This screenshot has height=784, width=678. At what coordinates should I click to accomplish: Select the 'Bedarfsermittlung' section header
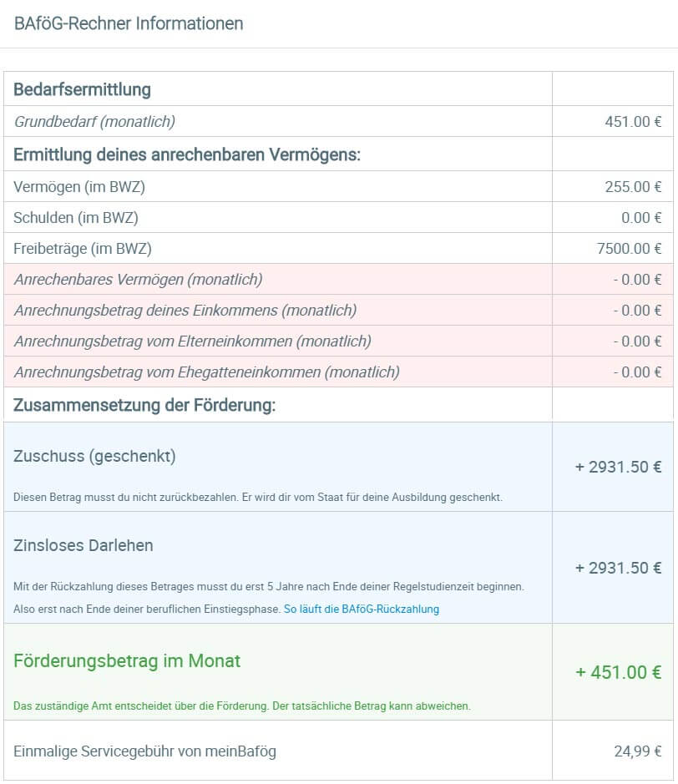tap(82, 89)
